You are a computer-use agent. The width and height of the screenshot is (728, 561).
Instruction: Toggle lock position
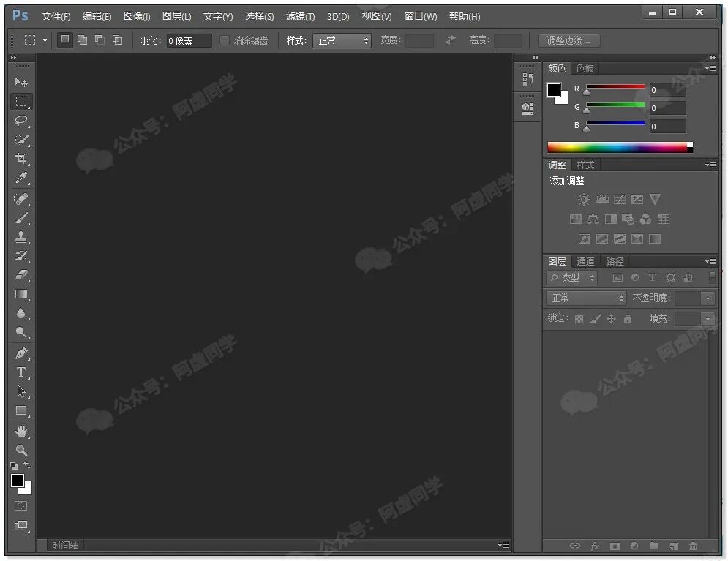612,319
